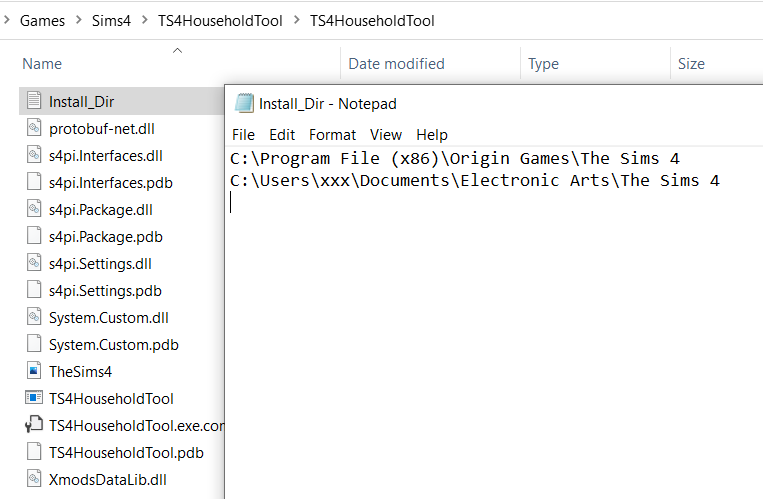Image resolution: width=763 pixels, height=499 pixels.
Task: Expand the chevron before Games breadcrumb
Action: point(7,20)
